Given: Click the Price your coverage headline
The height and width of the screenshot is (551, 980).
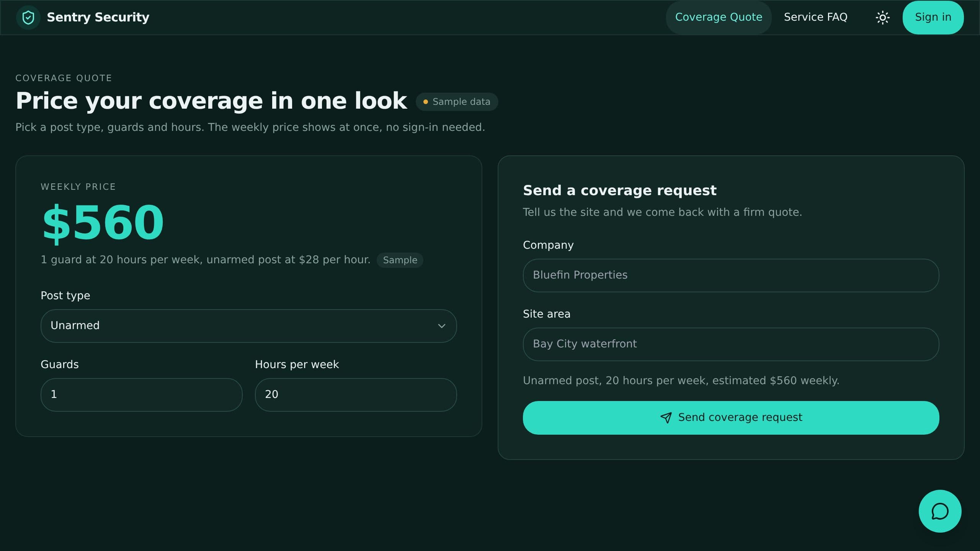Looking at the screenshot, I should 211,101.
